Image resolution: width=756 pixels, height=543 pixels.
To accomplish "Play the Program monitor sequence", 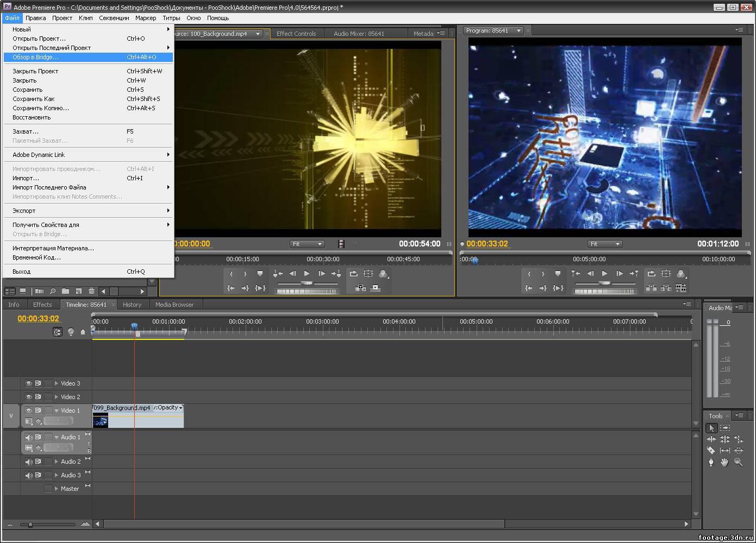I will [x=604, y=274].
